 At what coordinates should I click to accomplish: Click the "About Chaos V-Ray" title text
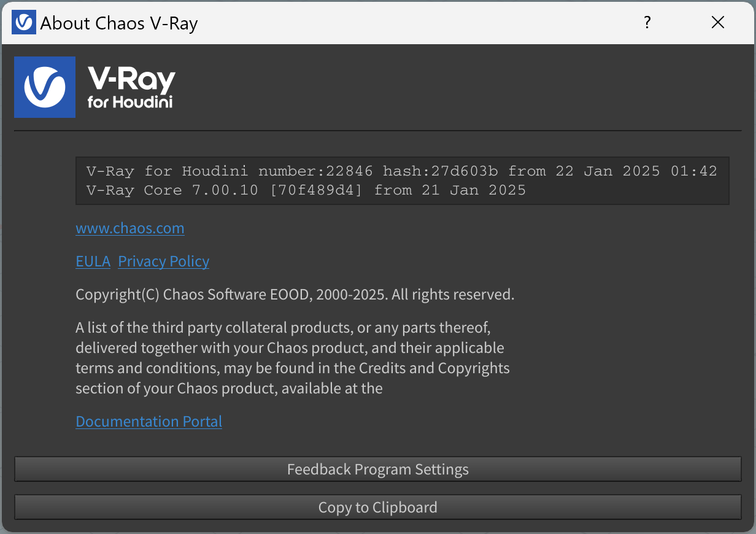(x=119, y=23)
